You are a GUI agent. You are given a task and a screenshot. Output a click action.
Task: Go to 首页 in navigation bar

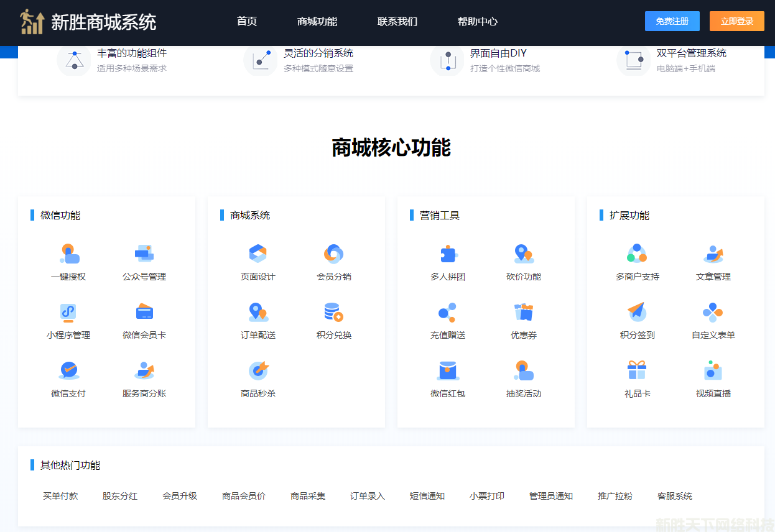247,22
